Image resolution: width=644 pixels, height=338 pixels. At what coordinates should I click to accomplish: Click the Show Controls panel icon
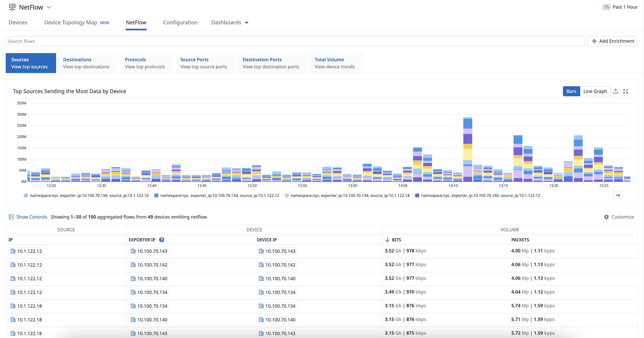tap(12, 217)
